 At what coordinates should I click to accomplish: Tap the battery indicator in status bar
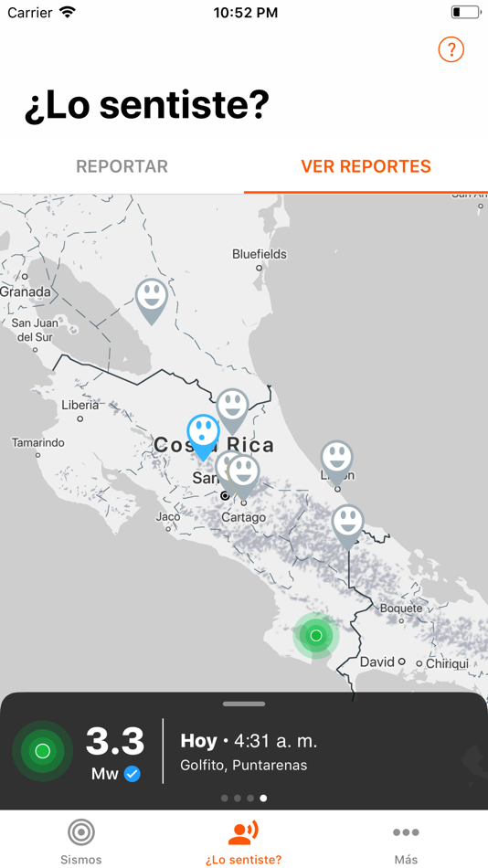tap(466, 12)
